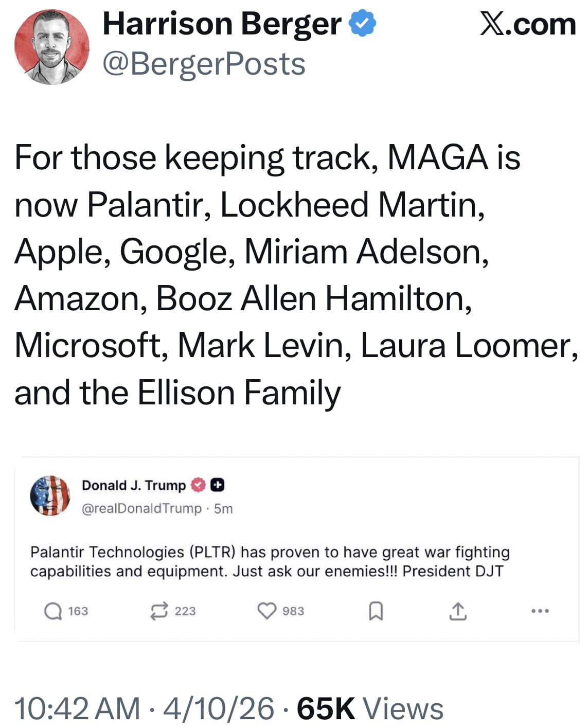Open Harrison Berger's profile picture
This screenshot has width=588, height=728.
[x=51, y=47]
